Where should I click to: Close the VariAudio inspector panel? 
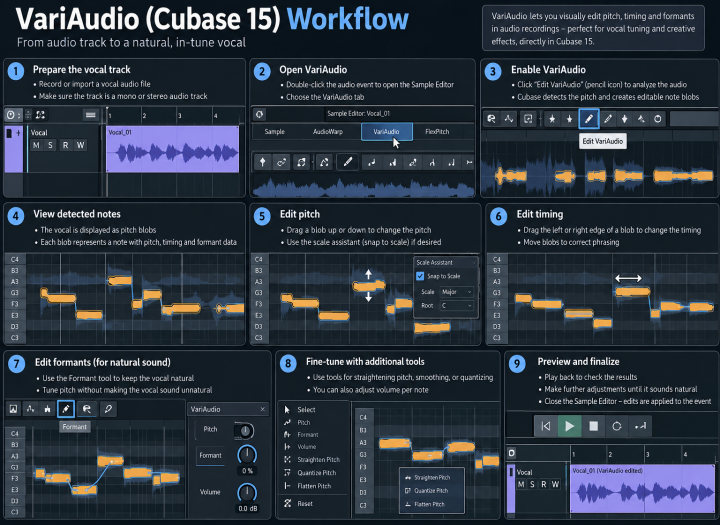pos(263,409)
